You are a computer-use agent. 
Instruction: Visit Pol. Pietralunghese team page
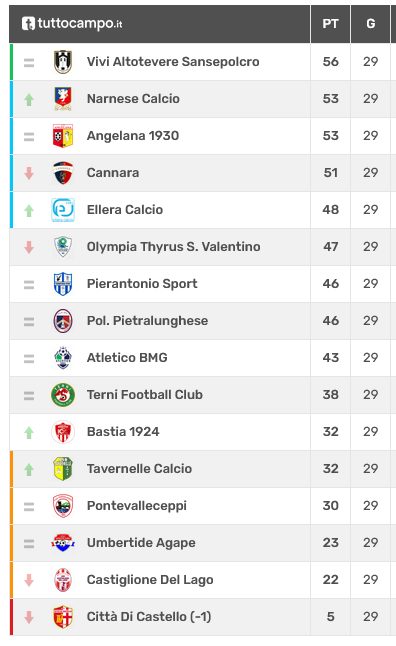point(148,321)
